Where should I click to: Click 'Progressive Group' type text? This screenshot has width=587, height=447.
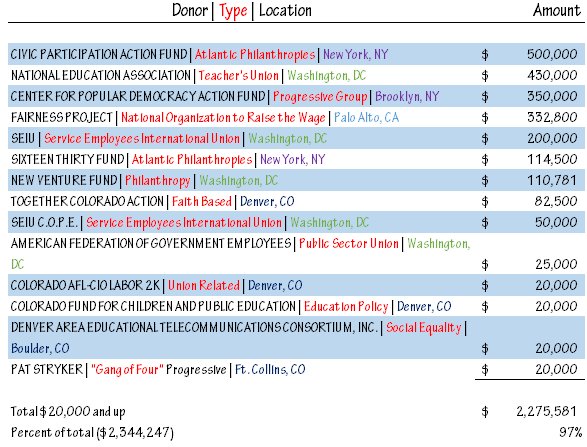(320, 97)
